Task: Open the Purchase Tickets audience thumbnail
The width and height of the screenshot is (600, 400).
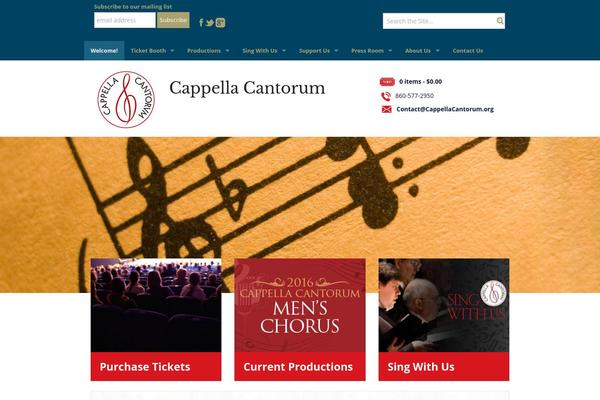Action: coord(156,305)
